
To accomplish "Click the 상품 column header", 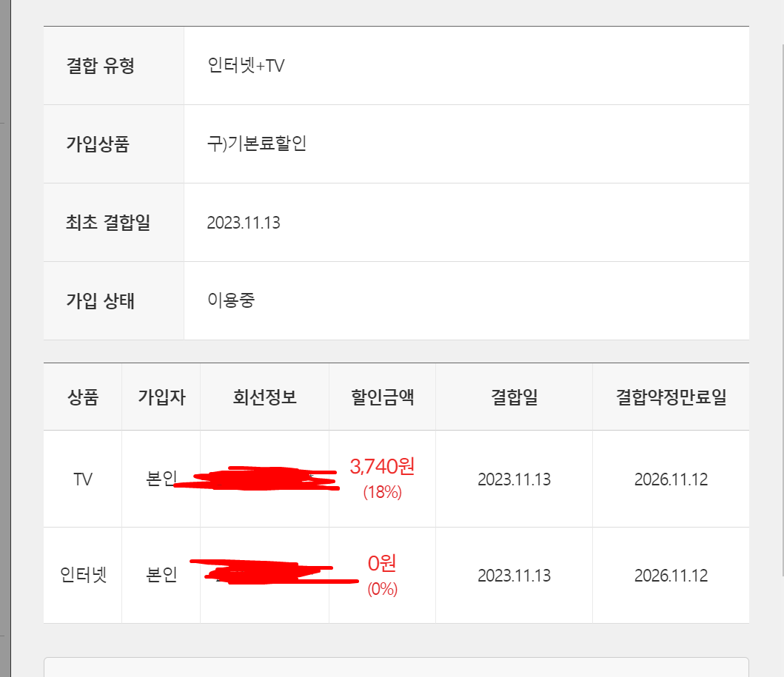I will pos(83,397).
